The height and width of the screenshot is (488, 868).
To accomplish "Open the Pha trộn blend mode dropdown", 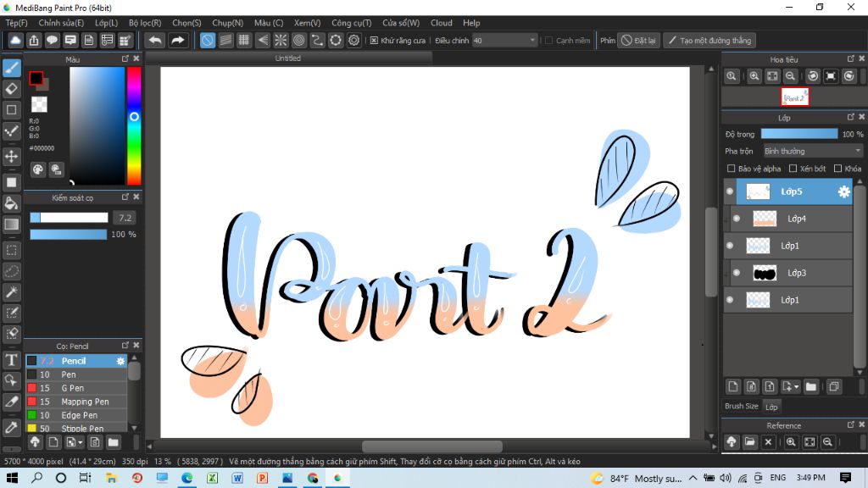I will (x=812, y=151).
